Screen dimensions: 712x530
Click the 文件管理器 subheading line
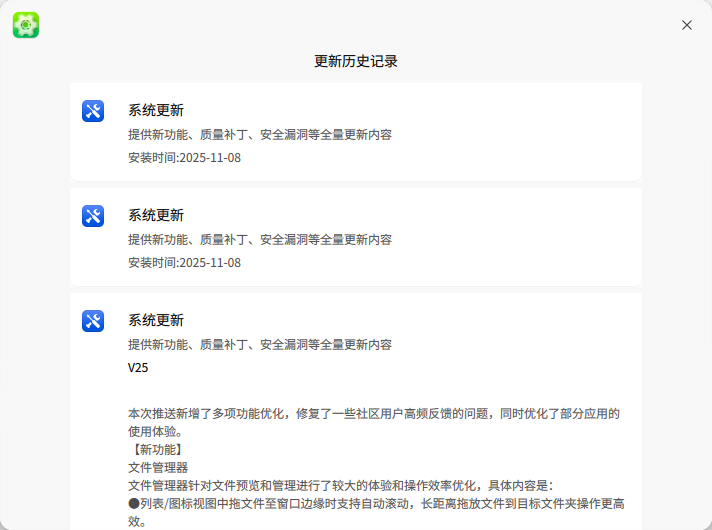click(x=158, y=468)
